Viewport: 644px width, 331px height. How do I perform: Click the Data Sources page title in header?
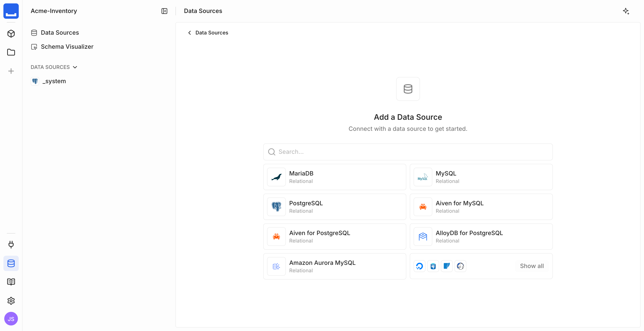203,11
